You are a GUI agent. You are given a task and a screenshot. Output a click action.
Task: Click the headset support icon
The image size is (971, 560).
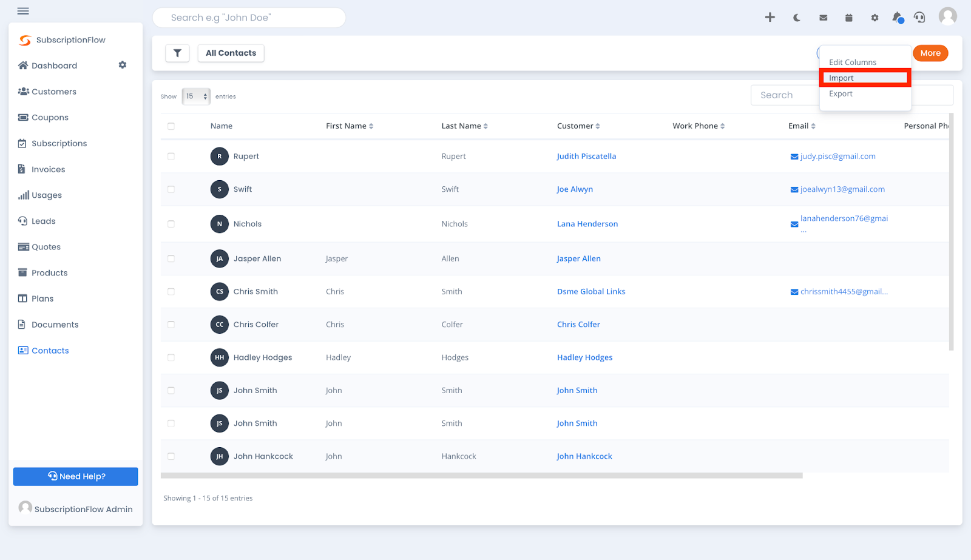pos(920,18)
